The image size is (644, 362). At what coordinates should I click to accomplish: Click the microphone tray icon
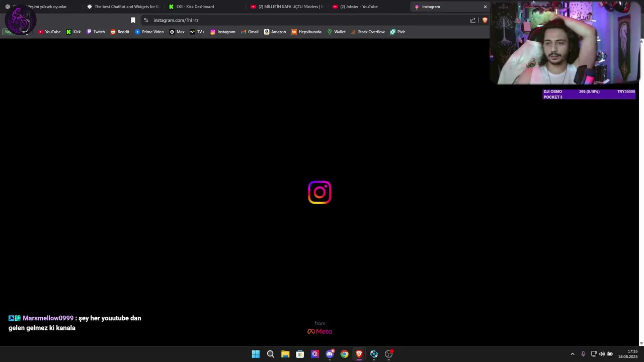point(583,354)
